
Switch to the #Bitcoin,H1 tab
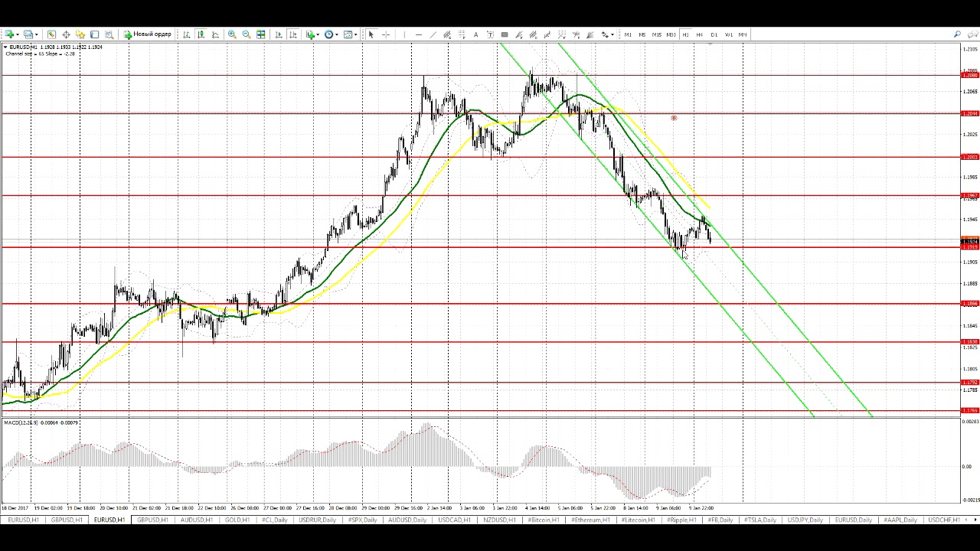pyautogui.click(x=544, y=520)
